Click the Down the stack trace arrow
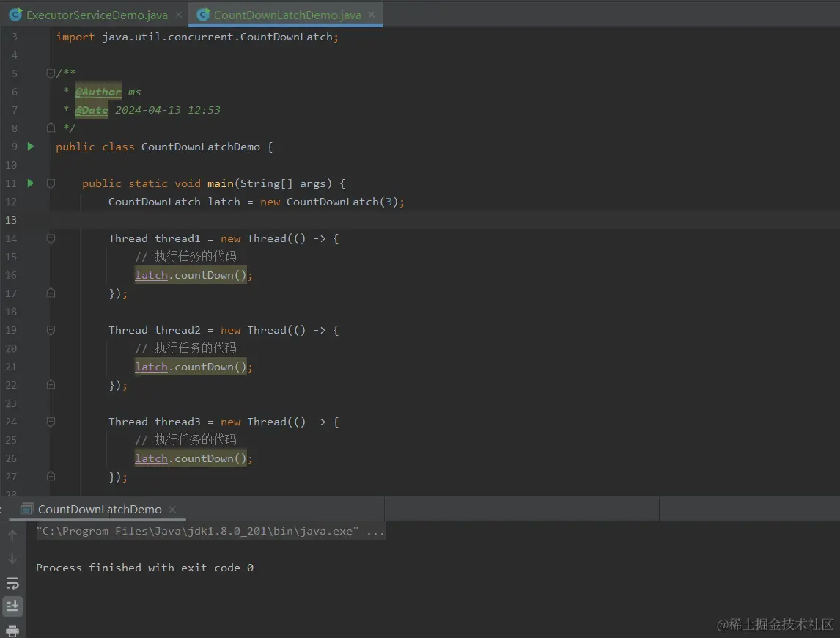Screen dimensions: 840x638 pyautogui.click(x=12, y=559)
